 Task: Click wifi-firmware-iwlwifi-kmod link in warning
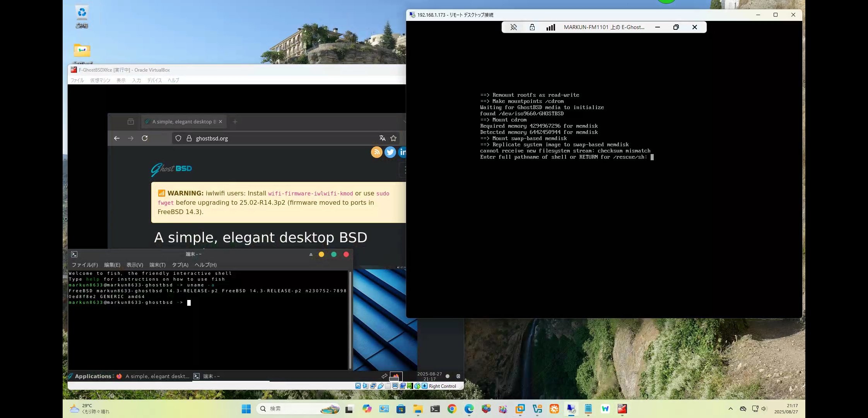(x=310, y=194)
